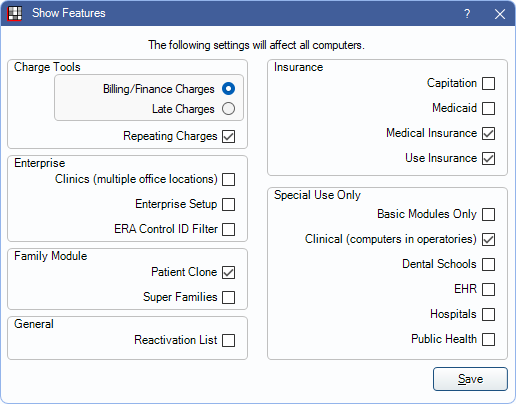Click the Open Dental app icon in title bar
Image resolution: width=516 pixels, height=404 pixels.
(x=15, y=13)
